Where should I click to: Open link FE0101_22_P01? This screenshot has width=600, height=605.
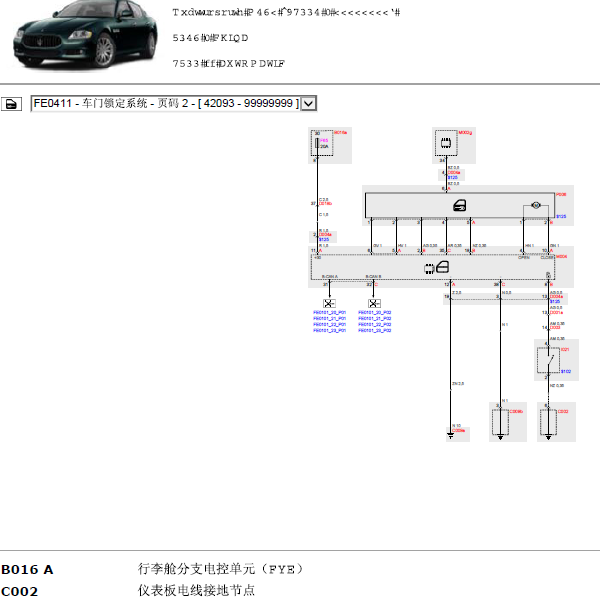(330, 324)
